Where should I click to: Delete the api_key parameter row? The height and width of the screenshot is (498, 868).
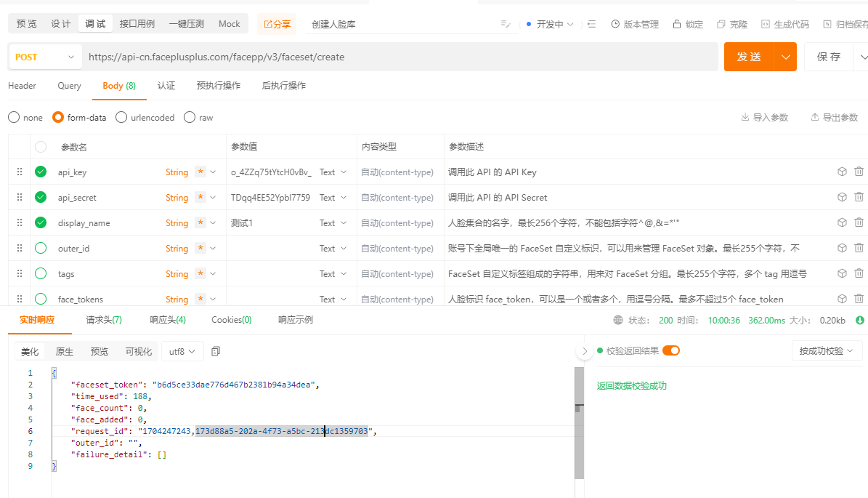(859, 172)
